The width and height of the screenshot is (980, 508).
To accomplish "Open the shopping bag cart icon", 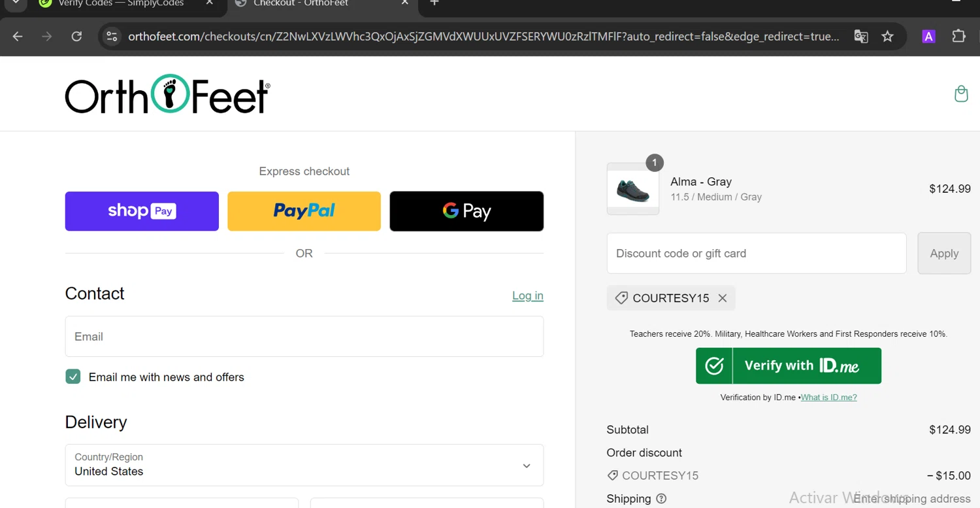I will pos(961,94).
